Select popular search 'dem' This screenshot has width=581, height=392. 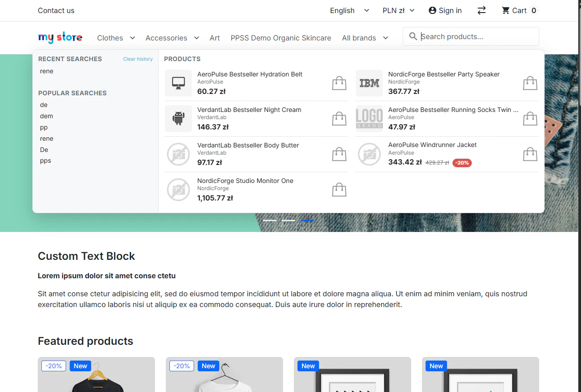click(47, 116)
